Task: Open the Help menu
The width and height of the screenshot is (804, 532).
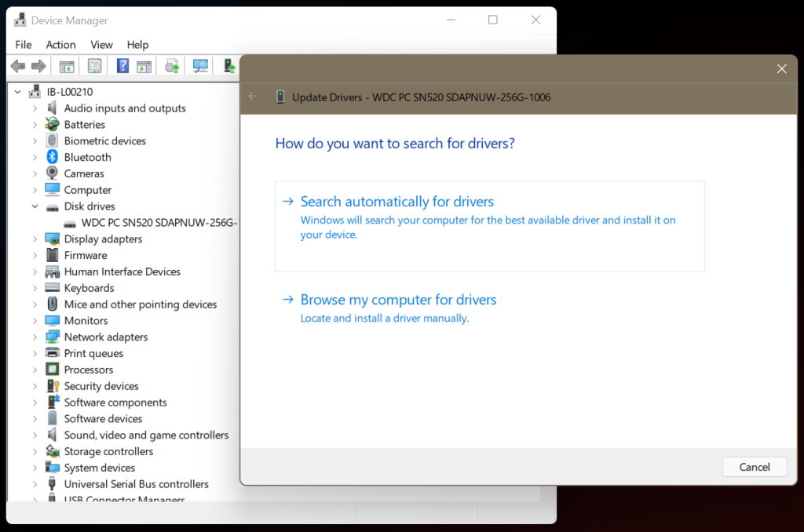Action: pos(137,45)
